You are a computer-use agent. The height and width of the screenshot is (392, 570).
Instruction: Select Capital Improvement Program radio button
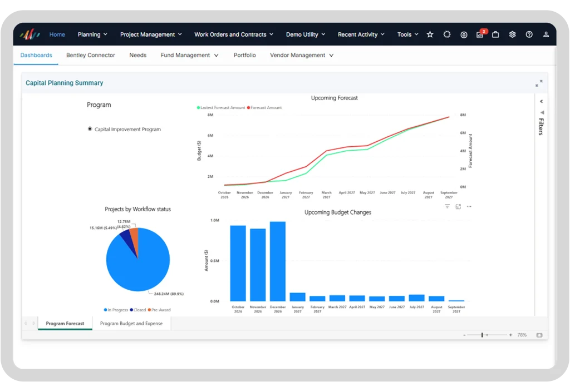(x=90, y=129)
